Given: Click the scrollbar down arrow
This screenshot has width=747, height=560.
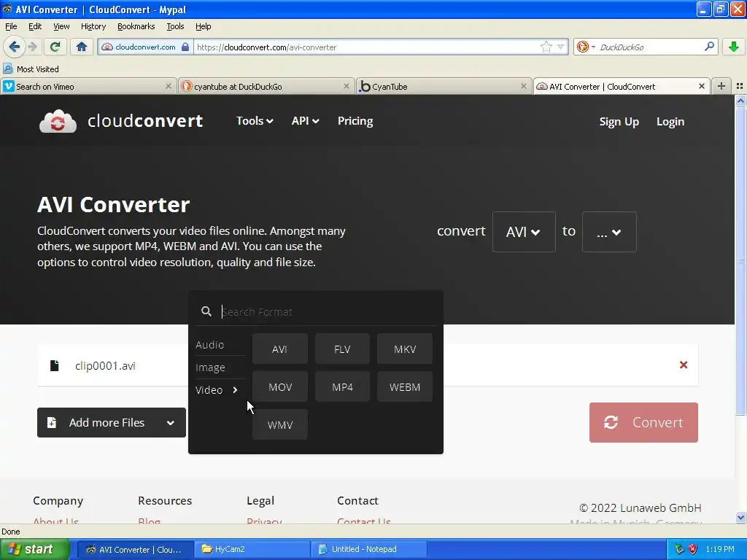Looking at the screenshot, I should pyautogui.click(x=740, y=517).
